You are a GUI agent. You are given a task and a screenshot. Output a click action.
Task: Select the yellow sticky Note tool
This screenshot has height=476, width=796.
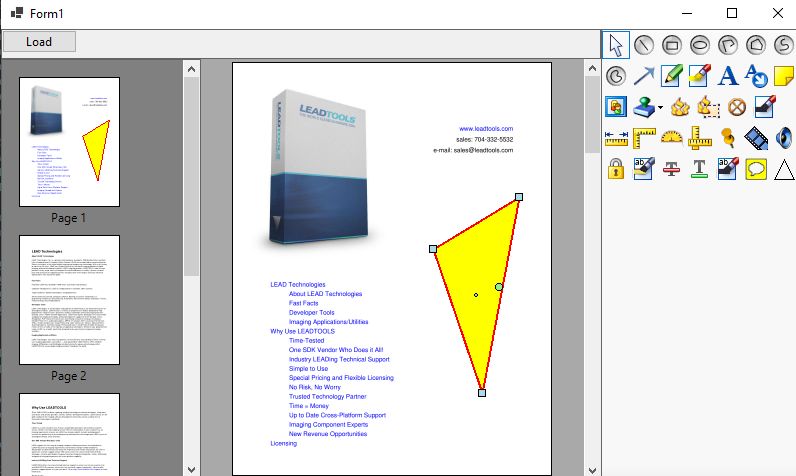[x=783, y=76]
